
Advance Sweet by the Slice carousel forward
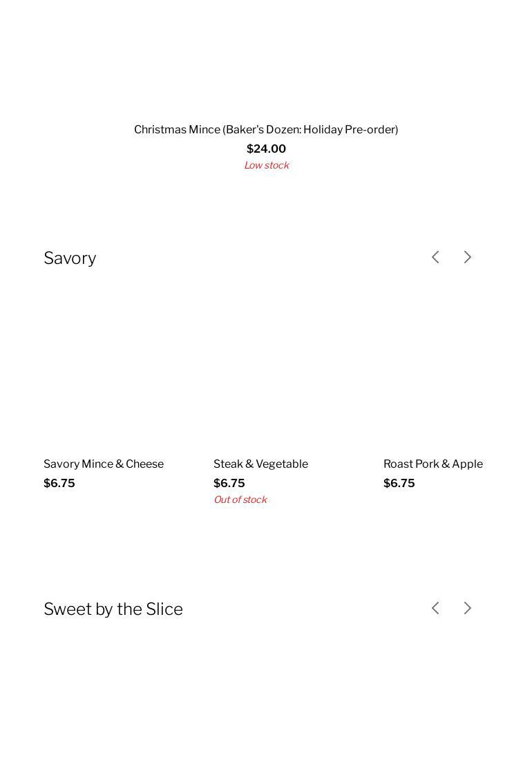(468, 608)
